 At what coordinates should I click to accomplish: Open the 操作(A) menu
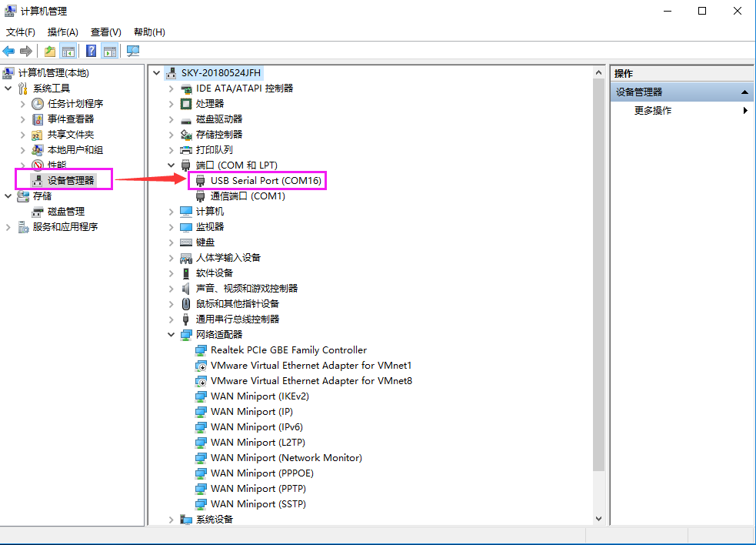pos(62,32)
